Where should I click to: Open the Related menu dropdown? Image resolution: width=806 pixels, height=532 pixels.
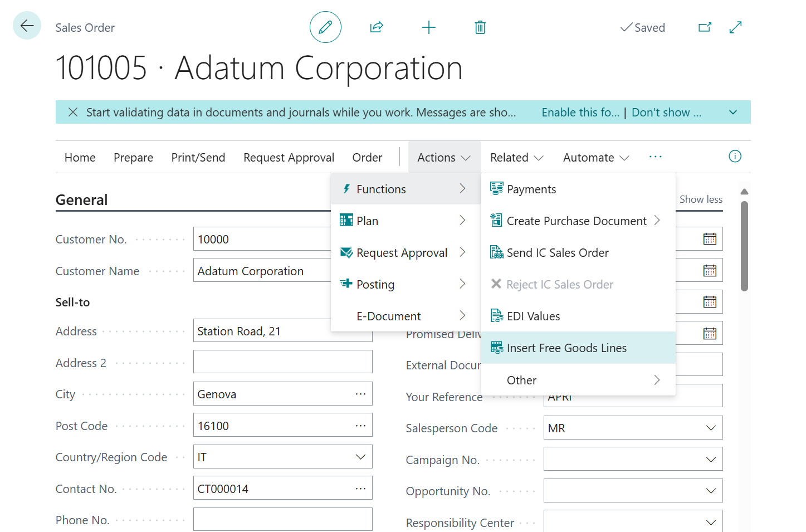(x=516, y=158)
